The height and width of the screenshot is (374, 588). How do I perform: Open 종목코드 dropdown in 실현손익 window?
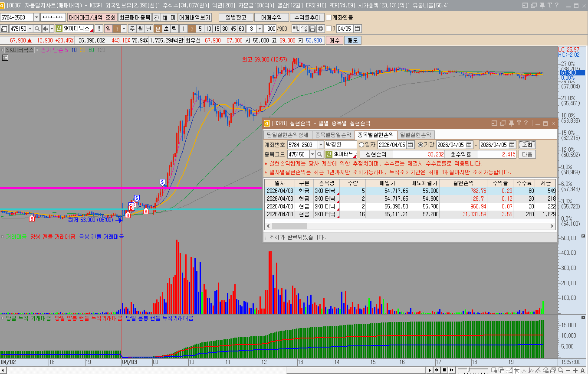point(312,154)
